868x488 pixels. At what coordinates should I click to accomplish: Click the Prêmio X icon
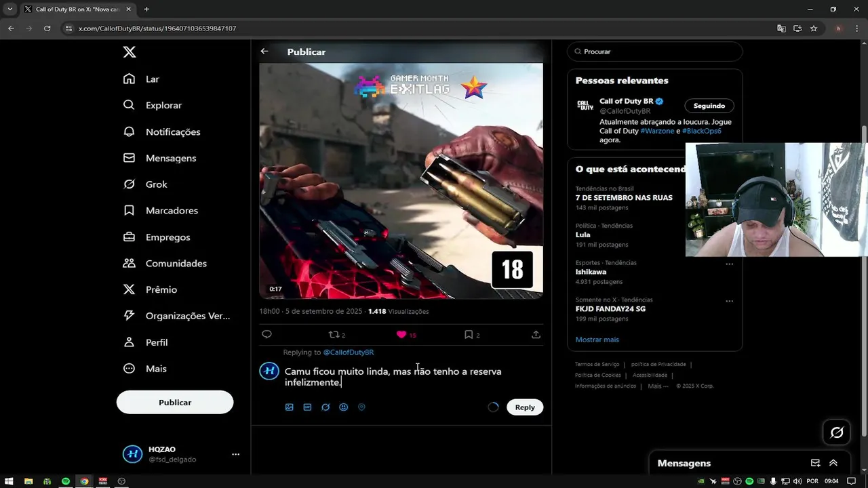(x=129, y=289)
